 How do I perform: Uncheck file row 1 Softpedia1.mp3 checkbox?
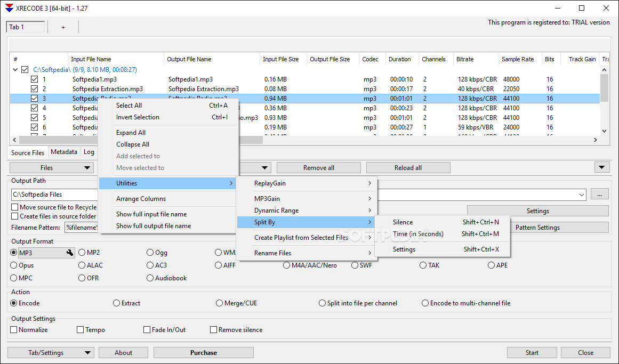(x=34, y=79)
